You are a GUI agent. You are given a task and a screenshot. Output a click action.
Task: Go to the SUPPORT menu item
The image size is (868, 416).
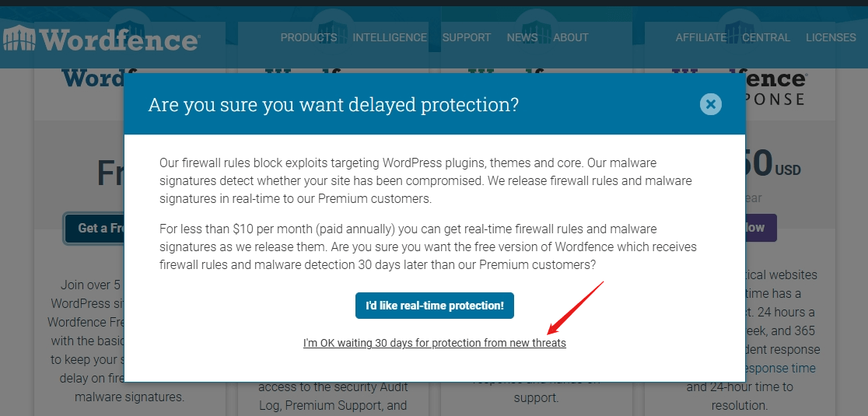coord(467,37)
